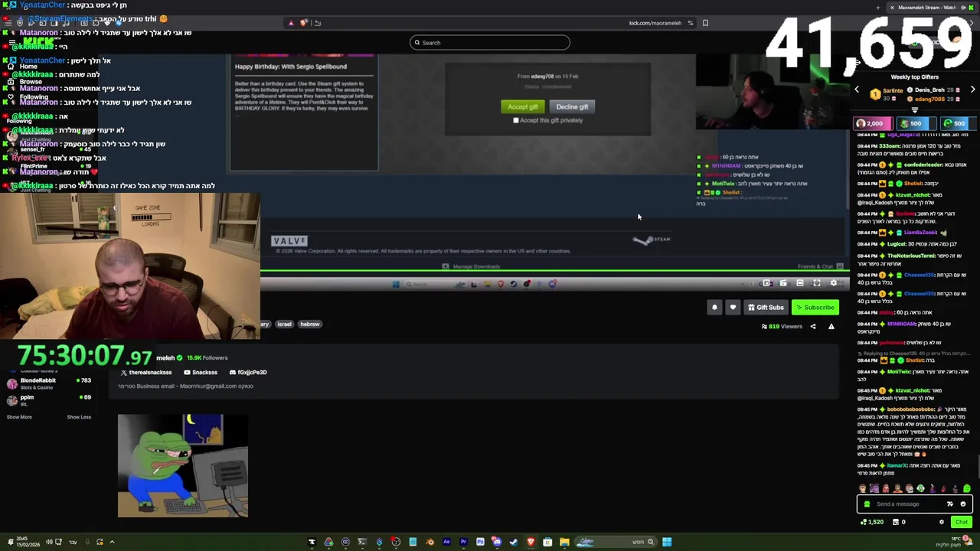This screenshot has width=980, height=551.
Task: Click the heart follow icon
Action: [733, 308]
